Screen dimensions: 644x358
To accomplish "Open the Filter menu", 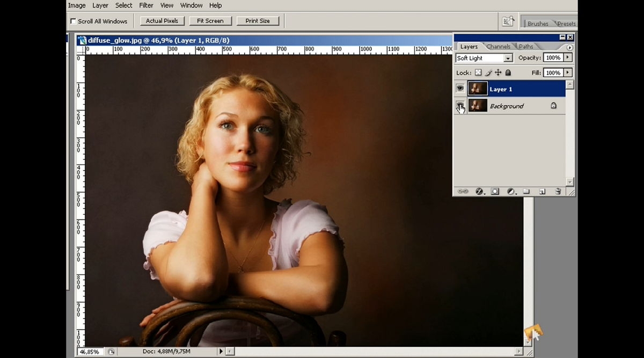I will point(146,5).
